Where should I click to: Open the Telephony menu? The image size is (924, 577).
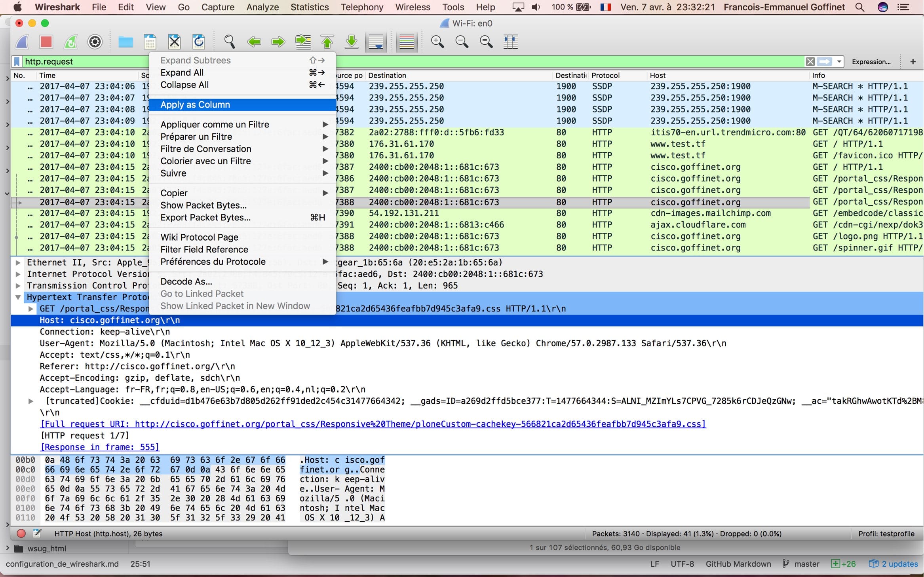[362, 7]
